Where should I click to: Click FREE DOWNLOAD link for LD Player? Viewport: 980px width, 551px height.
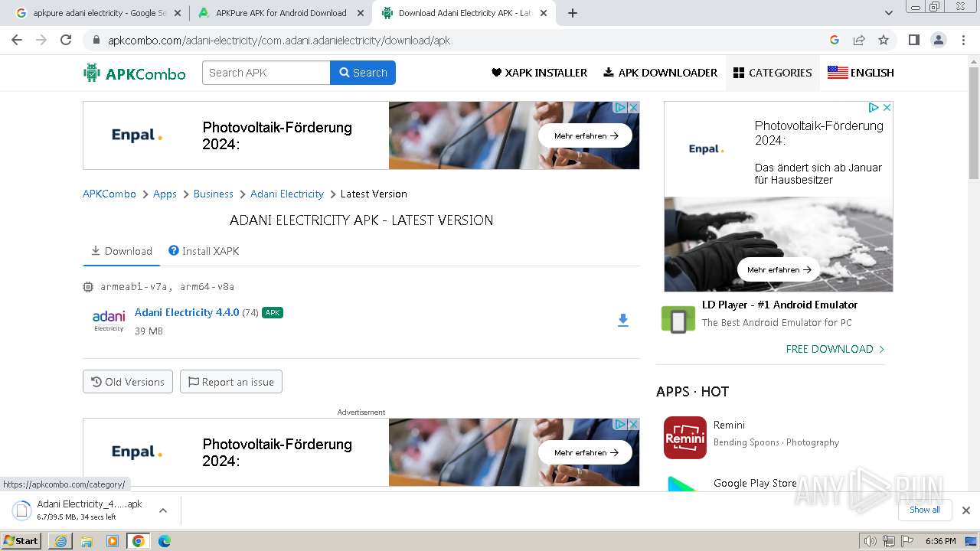pos(835,349)
